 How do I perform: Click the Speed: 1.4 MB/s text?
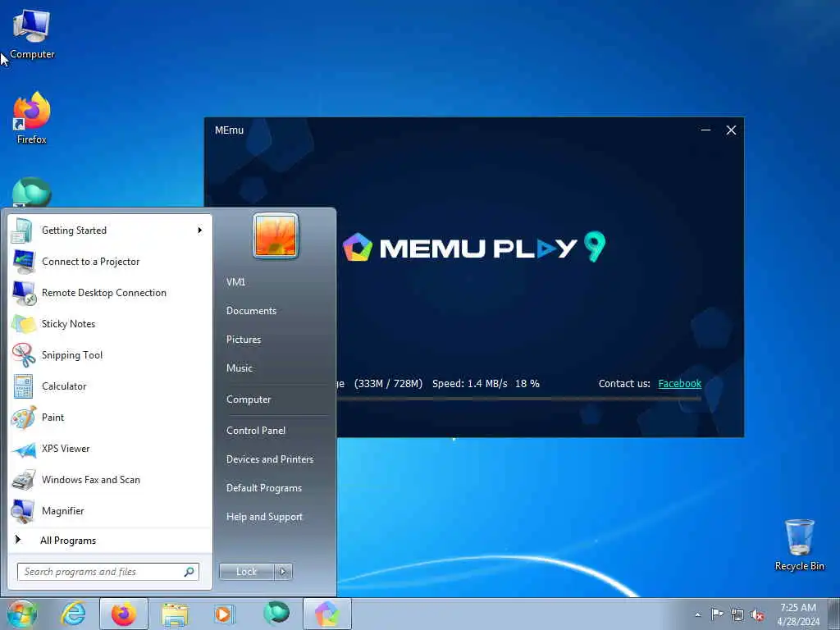click(470, 384)
